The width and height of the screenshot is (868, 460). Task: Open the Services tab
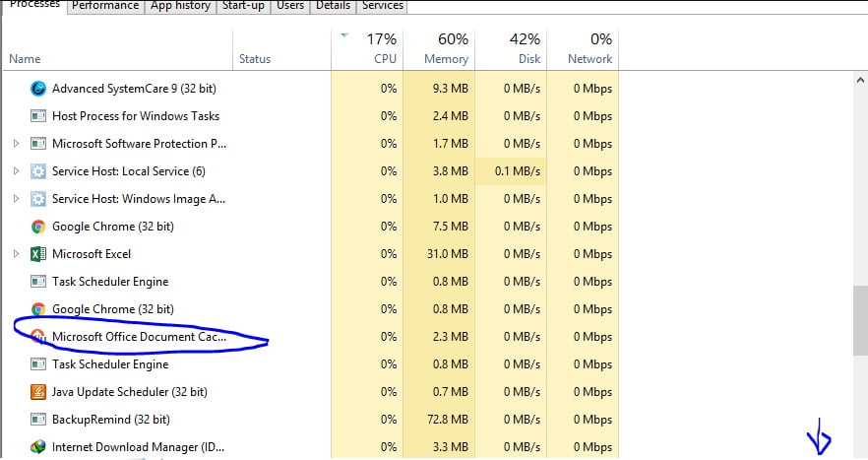(383, 6)
